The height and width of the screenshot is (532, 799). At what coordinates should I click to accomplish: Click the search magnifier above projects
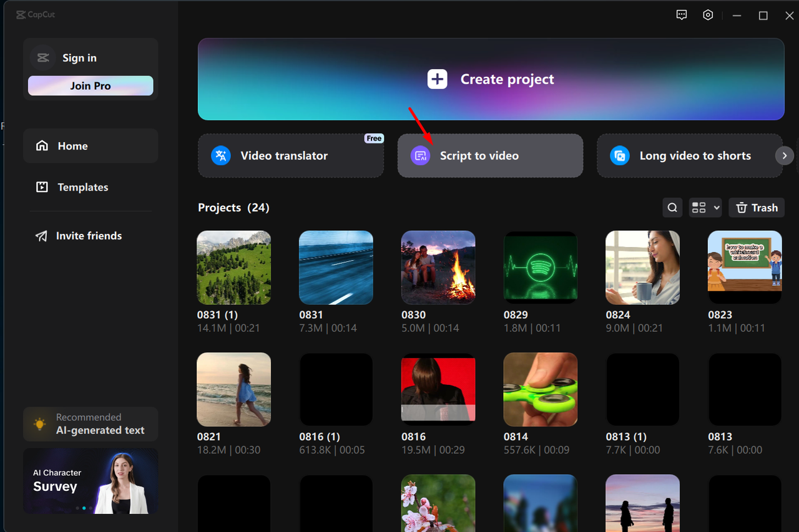[672, 207]
